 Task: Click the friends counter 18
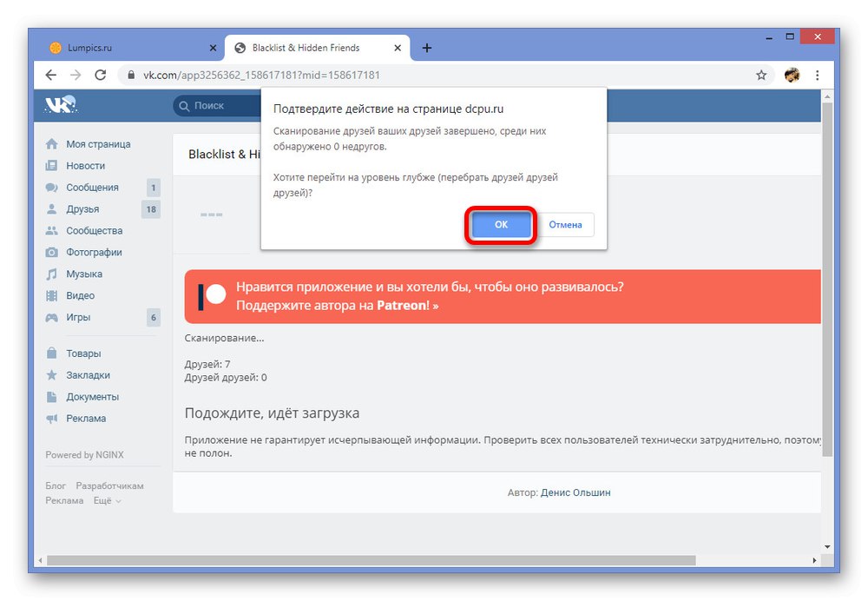pos(151,208)
